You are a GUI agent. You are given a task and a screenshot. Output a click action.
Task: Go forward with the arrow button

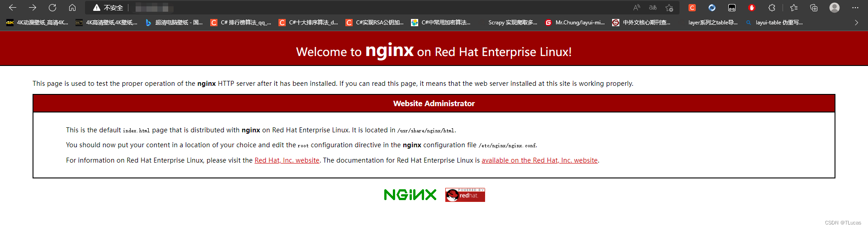click(33, 8)
